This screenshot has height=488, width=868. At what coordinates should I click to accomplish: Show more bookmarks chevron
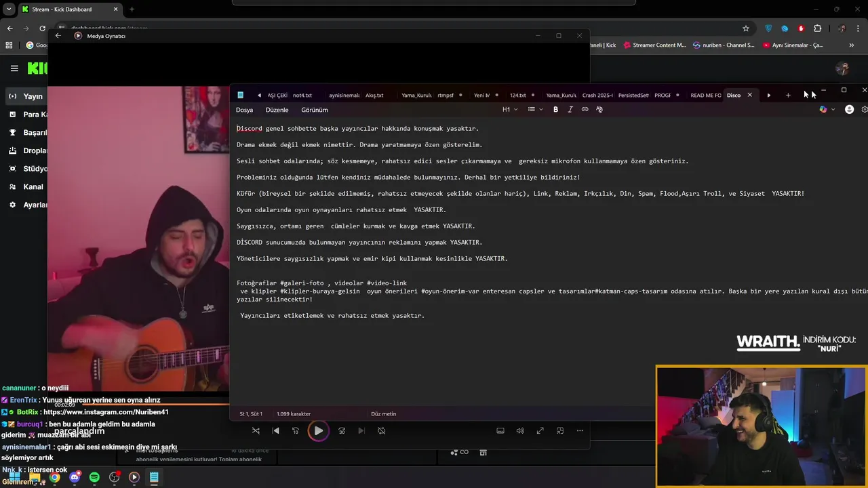pyautogui.click(x=852, y=45)
